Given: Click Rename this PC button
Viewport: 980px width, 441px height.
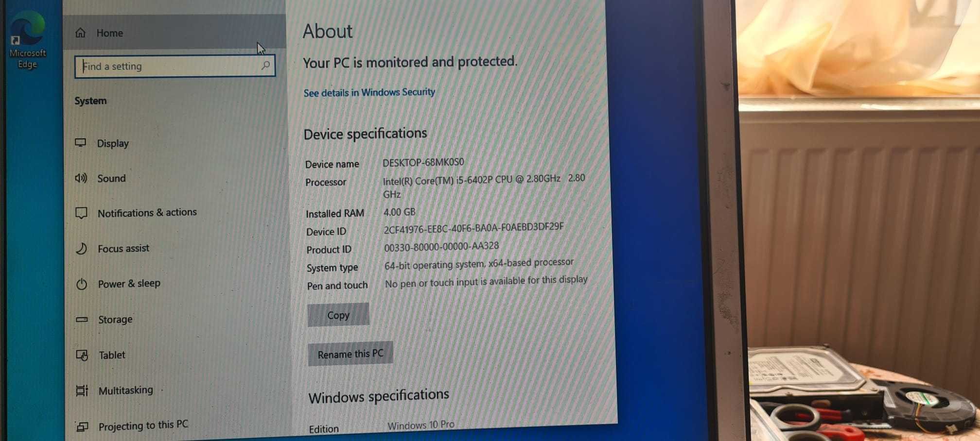Looking at the screenshot, I should point(350,354).
